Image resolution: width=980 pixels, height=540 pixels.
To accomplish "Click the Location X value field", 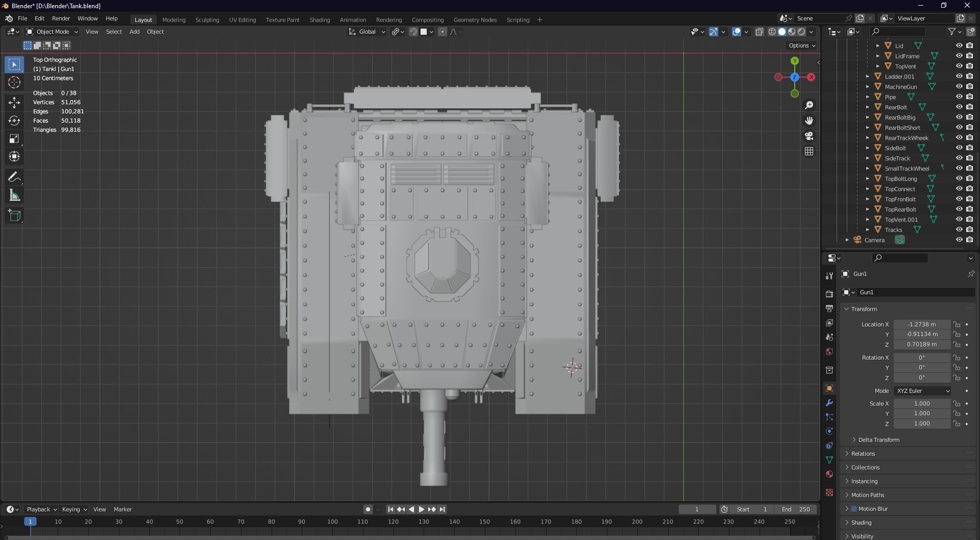I will 921,324.
